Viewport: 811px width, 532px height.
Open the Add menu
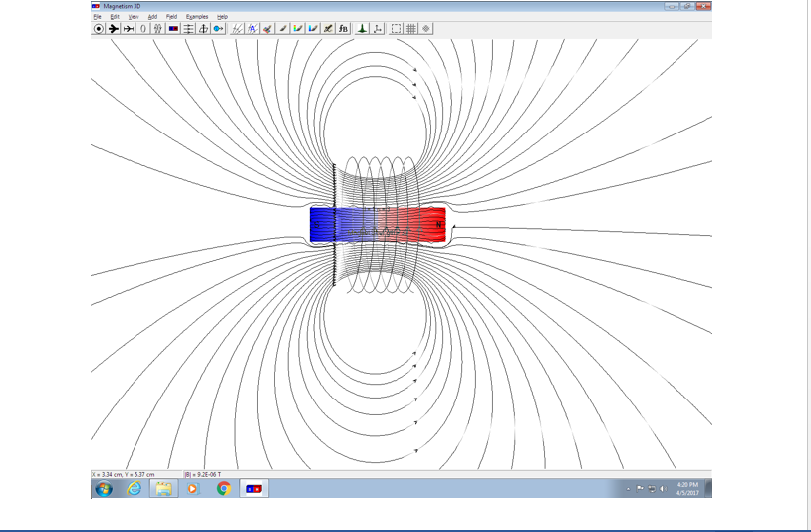[152, 17]
